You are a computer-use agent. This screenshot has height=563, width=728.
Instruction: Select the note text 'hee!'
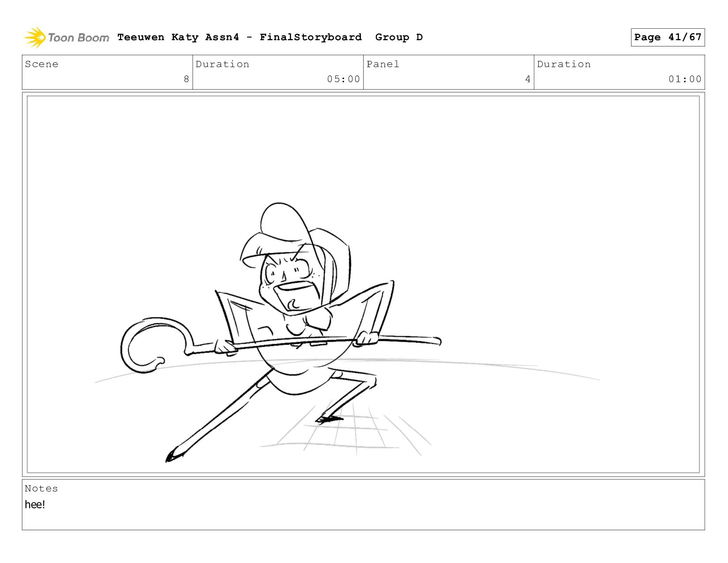pos(35,504)
